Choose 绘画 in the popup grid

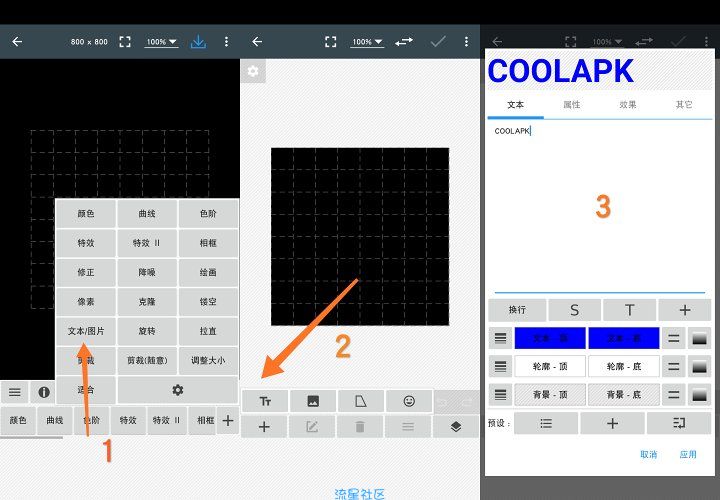(208, 272)
